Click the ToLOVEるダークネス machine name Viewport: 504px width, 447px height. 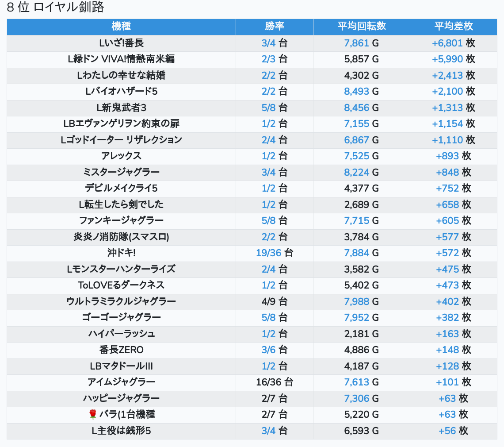tap(121, 285)
